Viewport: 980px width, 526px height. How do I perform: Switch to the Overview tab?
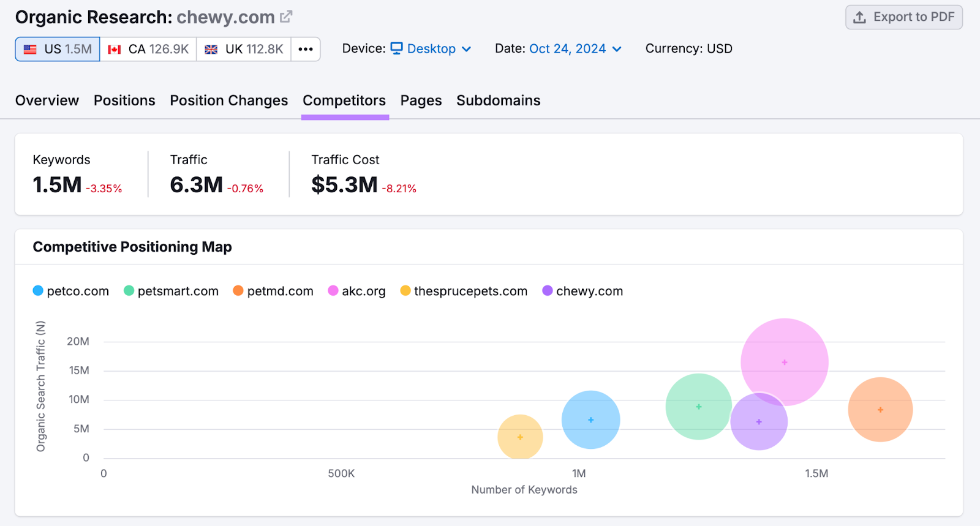47,100
